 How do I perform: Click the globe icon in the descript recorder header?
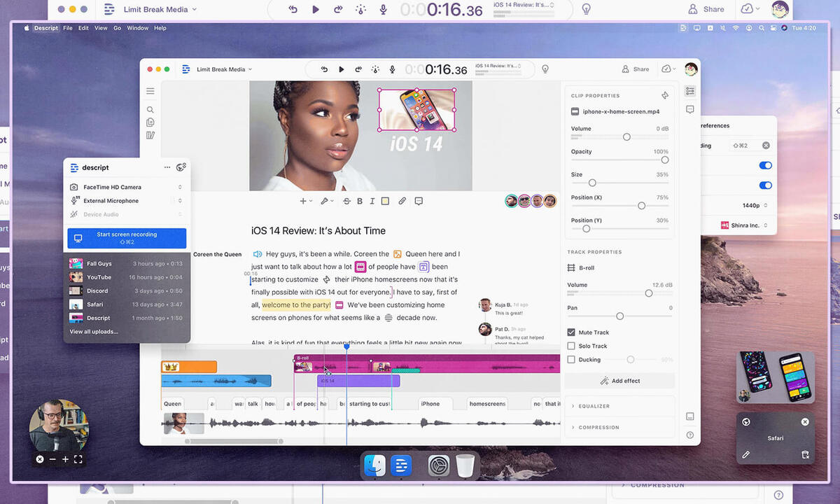pos(181,167)
